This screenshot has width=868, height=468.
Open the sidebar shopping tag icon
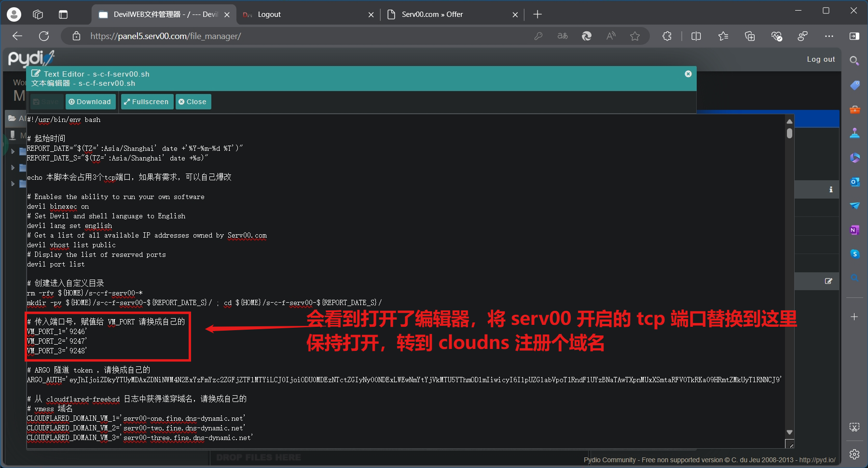point(854,85)
